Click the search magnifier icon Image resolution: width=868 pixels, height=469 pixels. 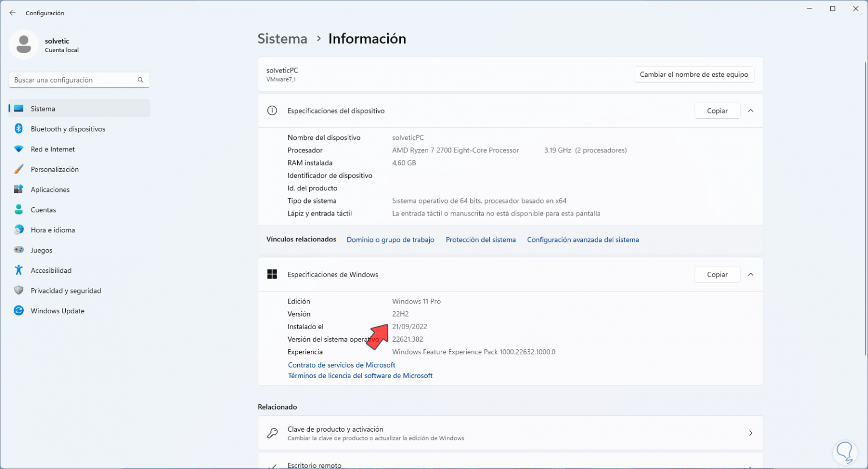(140, 80)
